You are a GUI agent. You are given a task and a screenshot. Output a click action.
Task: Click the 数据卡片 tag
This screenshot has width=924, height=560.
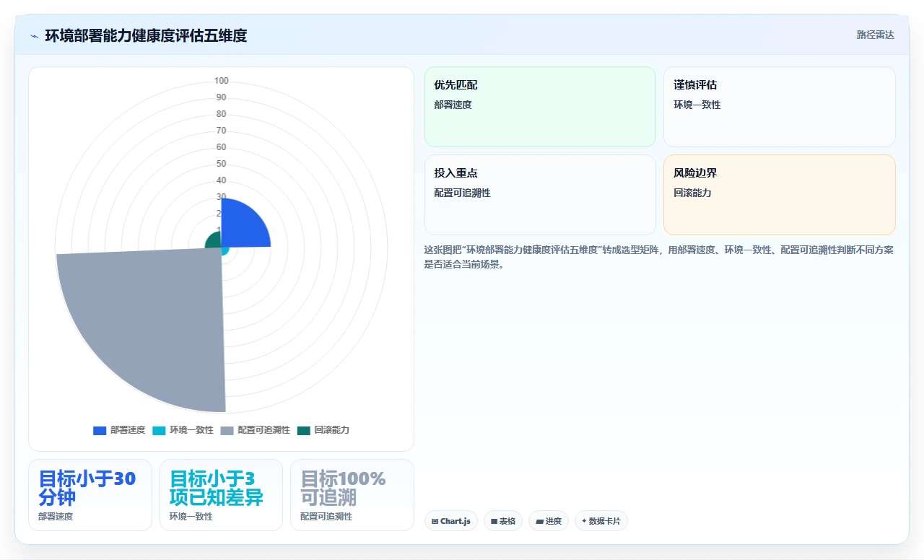[x=601, y=521]
